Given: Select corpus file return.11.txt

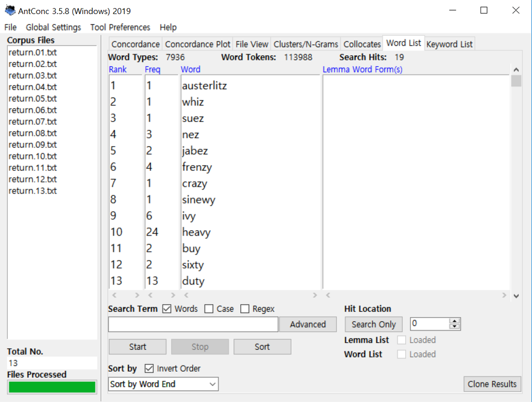Looking at the screenshot, I should [x=33, y=168].
